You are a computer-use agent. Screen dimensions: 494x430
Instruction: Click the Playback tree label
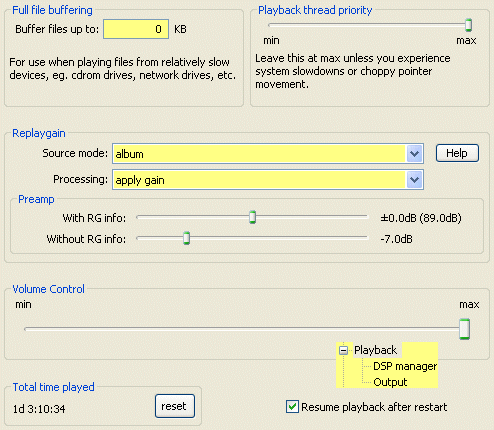375,350
